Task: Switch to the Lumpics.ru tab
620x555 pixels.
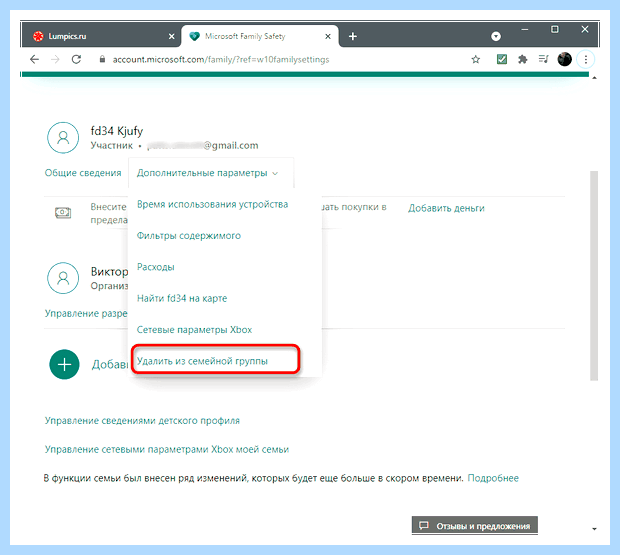Action: (102, 36)
